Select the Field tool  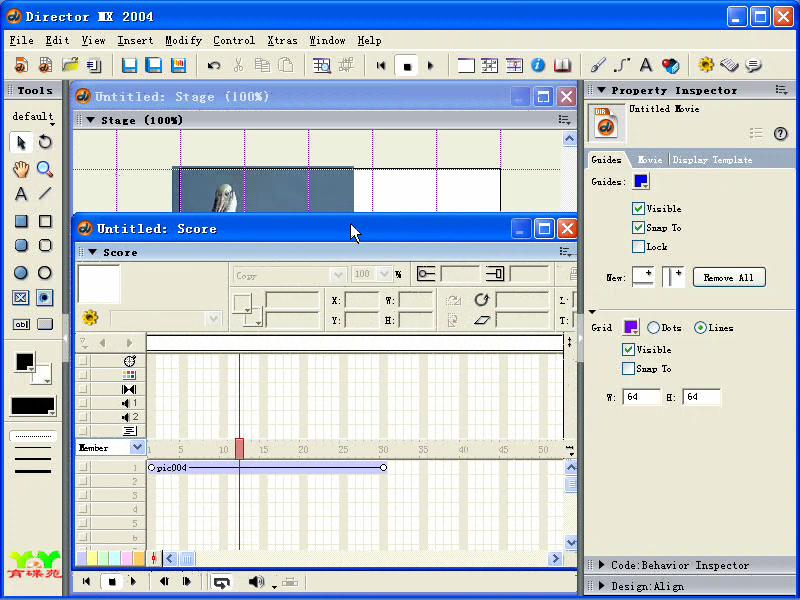point(21,324)
